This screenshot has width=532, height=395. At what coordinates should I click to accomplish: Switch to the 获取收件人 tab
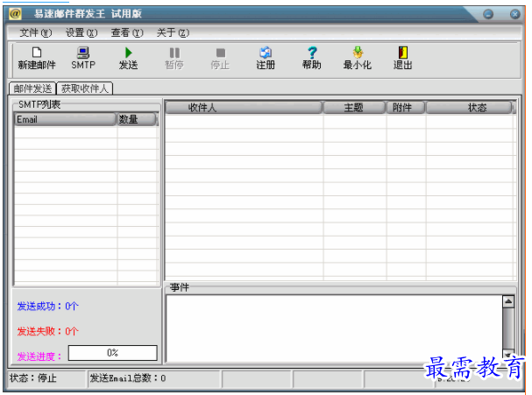point(85,88)
